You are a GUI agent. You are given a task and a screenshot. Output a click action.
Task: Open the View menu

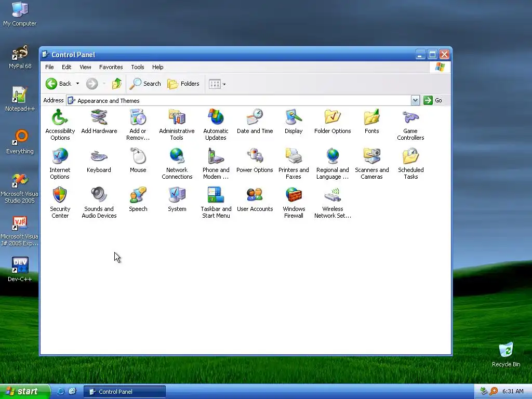[85, 67]
